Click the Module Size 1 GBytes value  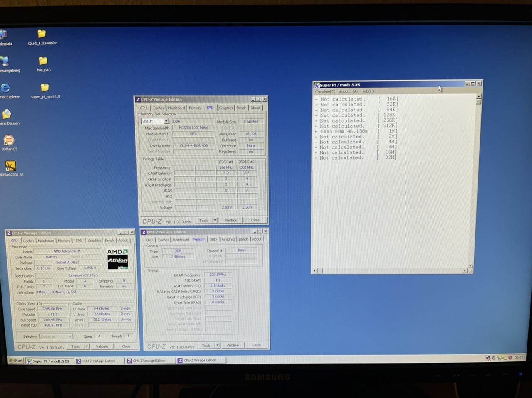(251, 121)
